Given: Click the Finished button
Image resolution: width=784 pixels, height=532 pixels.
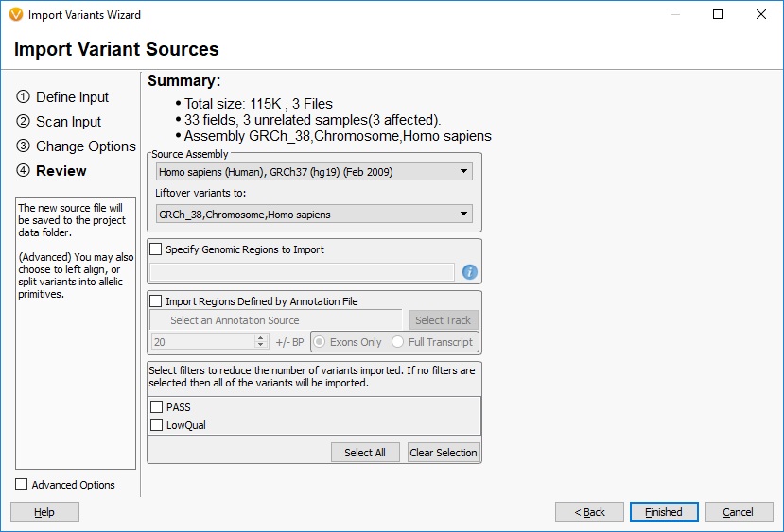Looking at the screenshot, I should coord(664,512).
